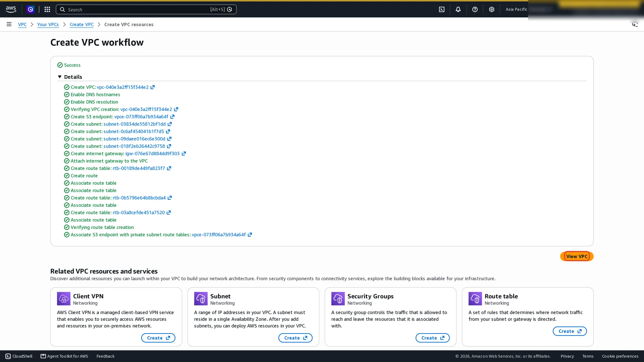Screen dimensions: 644x362
Task: Open external link icon next to igw-076e67d884dd9f303
Action: pos(184,154)
